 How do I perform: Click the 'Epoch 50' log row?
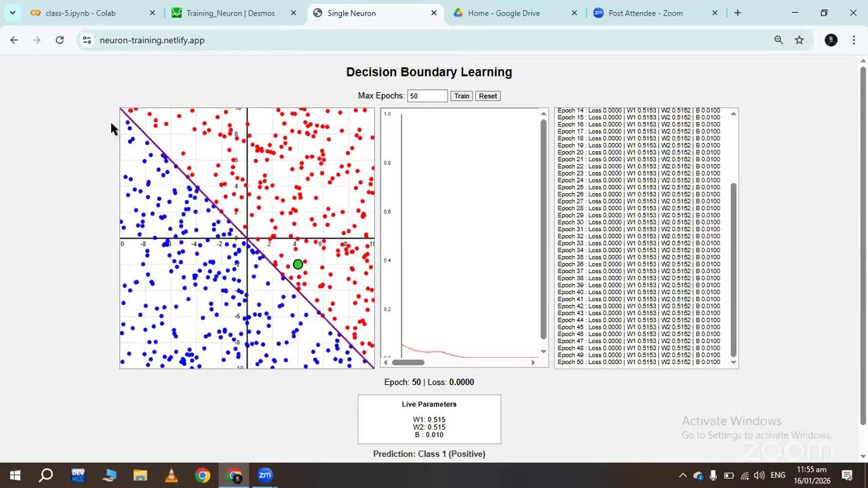pos(639,362)
